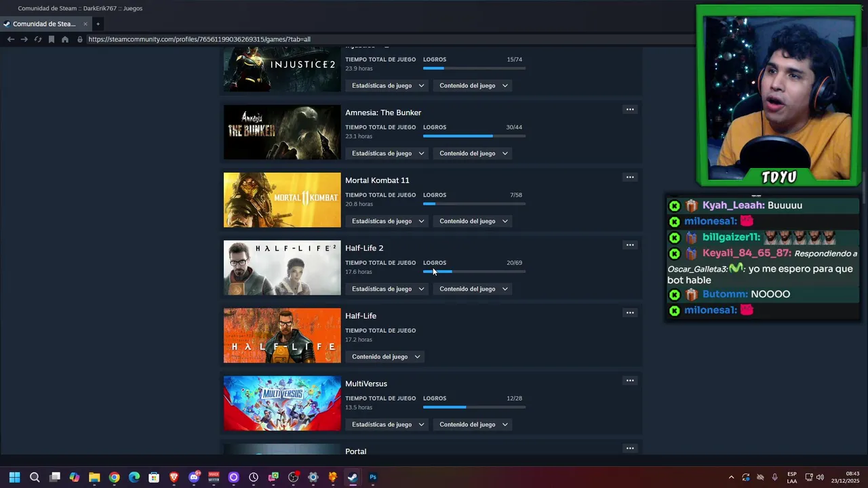868x488 pixels.
Task: Click the browser forward arrow
Action: [x=24, y=39]
